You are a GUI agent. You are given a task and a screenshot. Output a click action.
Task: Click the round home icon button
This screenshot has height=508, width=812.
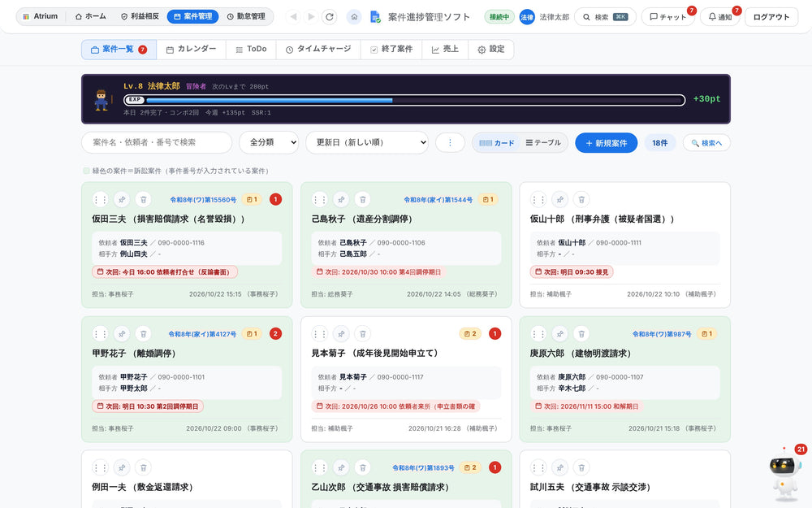[354, 16]
